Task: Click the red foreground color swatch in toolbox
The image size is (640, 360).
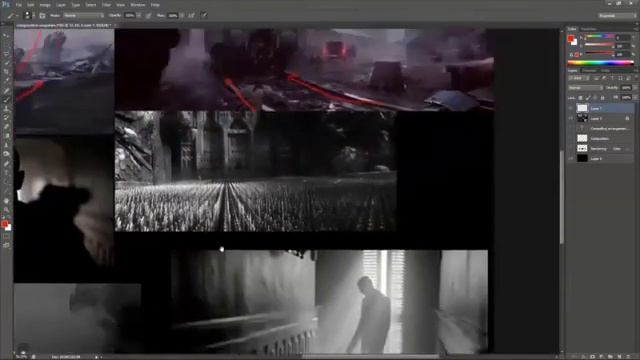Action: [4, 223]
